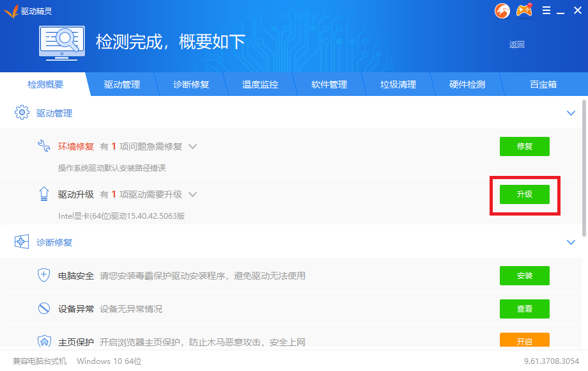Expand details of the driver needing upgrade
This screenshot has width=588, height=371.
tap(192, 194)
